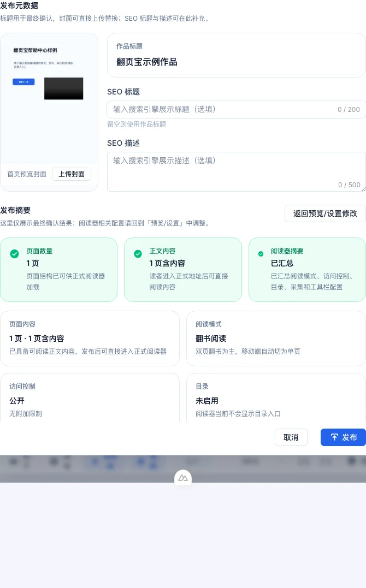Screen dimensions: 366x588
Task: Select the 访问控制 公开 card
Action: coord(90,397)
